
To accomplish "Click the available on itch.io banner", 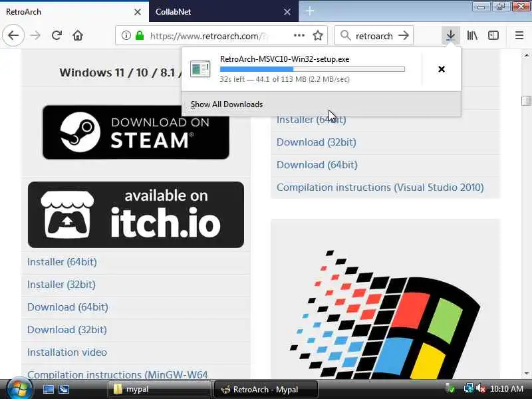I will click(x=136, y=214).
